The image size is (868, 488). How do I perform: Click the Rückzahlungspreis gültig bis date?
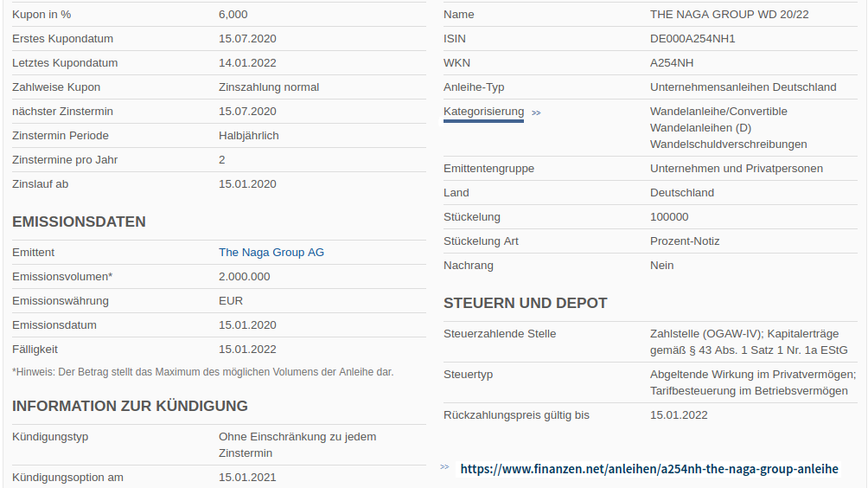(679, 415)
